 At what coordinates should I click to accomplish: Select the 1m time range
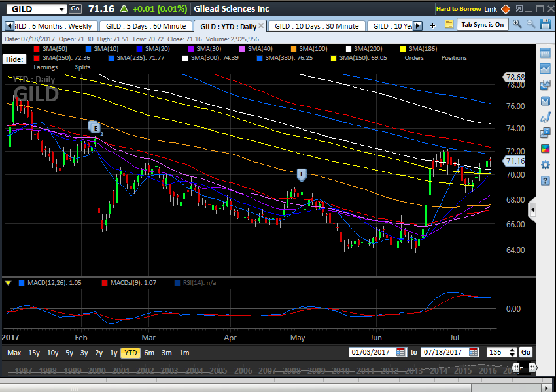[x=184, y=353]
